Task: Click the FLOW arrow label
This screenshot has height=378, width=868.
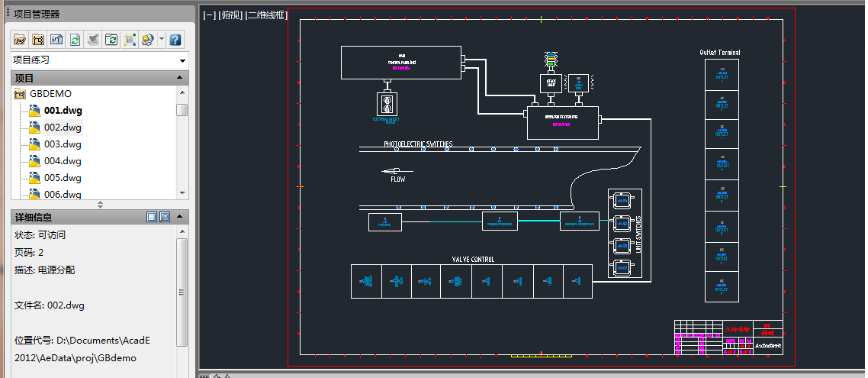Action: 397,179
